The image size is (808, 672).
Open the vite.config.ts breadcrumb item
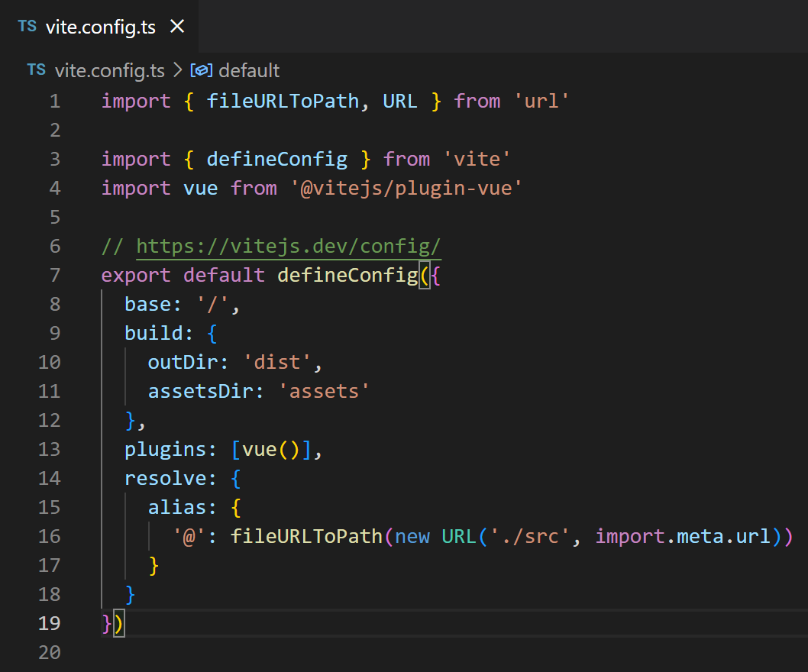pyautogui.click(x=109, y=71)
